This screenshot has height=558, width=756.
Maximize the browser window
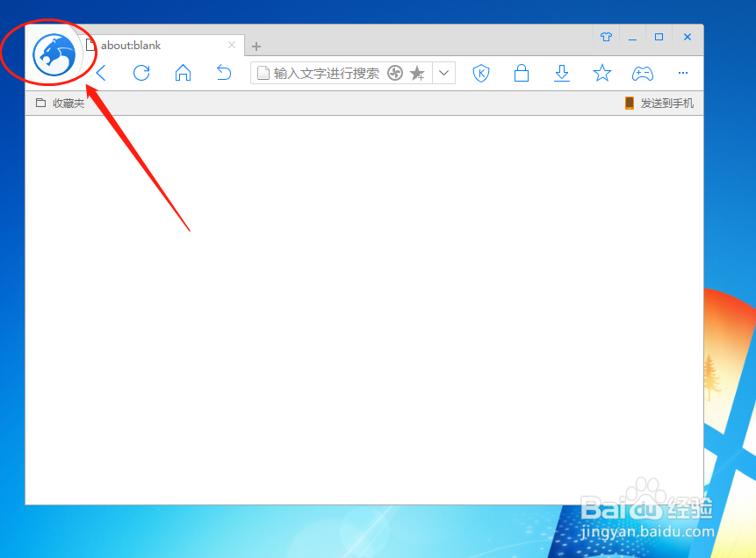point(659,37)
